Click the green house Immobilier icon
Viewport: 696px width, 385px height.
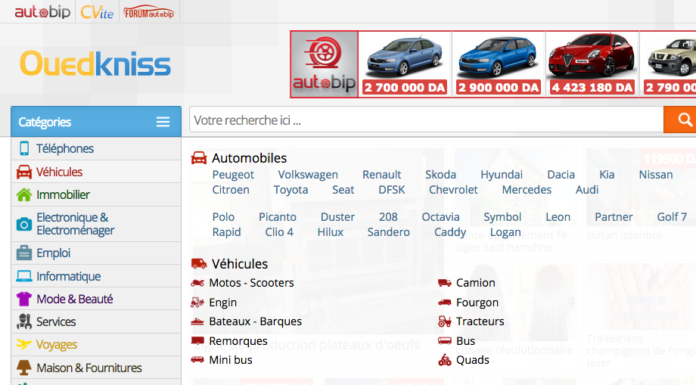24,194
